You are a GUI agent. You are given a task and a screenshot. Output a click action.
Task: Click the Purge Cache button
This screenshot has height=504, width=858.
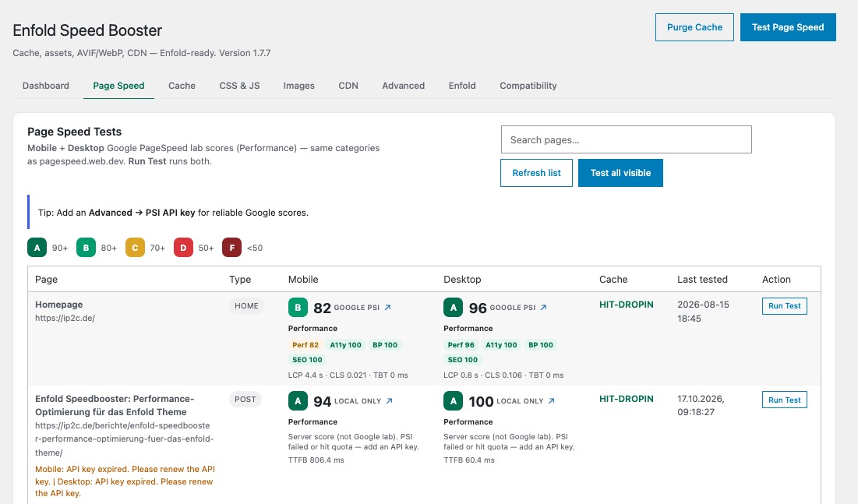pos(694,27)
